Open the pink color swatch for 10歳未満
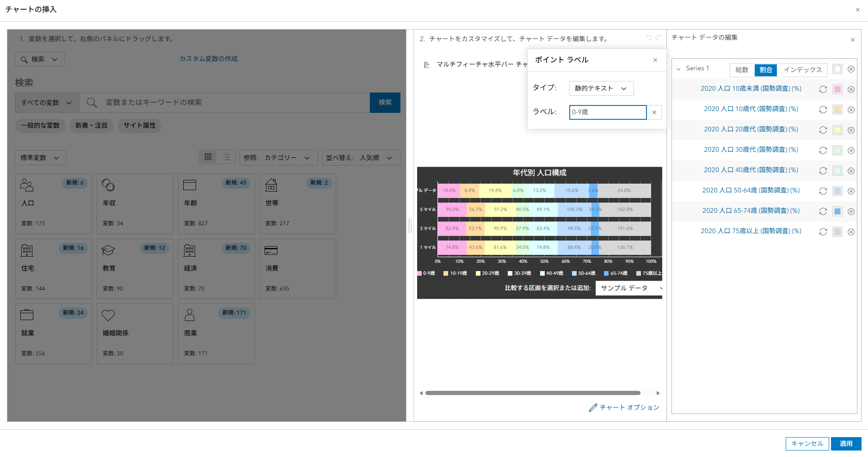 tap(837, 89)
